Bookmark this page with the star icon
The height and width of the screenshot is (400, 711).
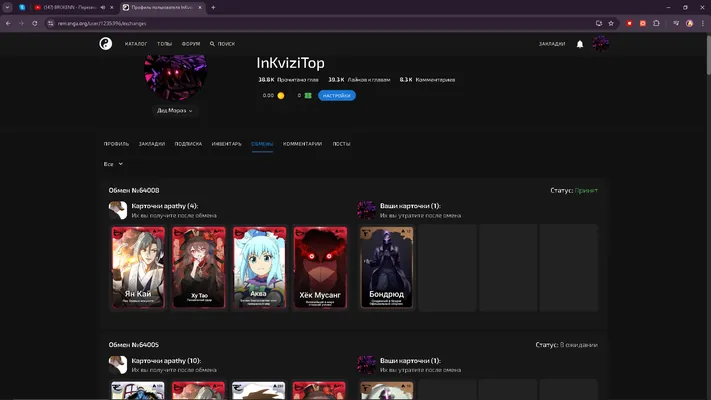click(611, 23)
